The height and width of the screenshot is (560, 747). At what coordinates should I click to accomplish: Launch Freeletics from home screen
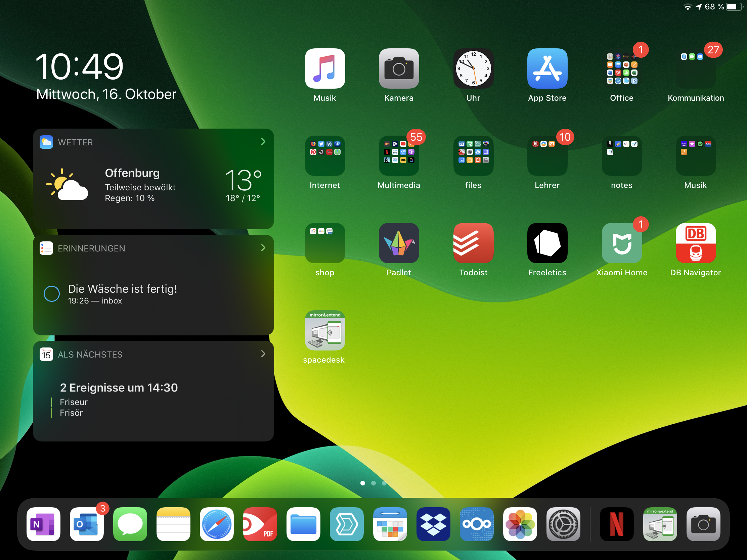pyautogui.click(x=547, y=243)
